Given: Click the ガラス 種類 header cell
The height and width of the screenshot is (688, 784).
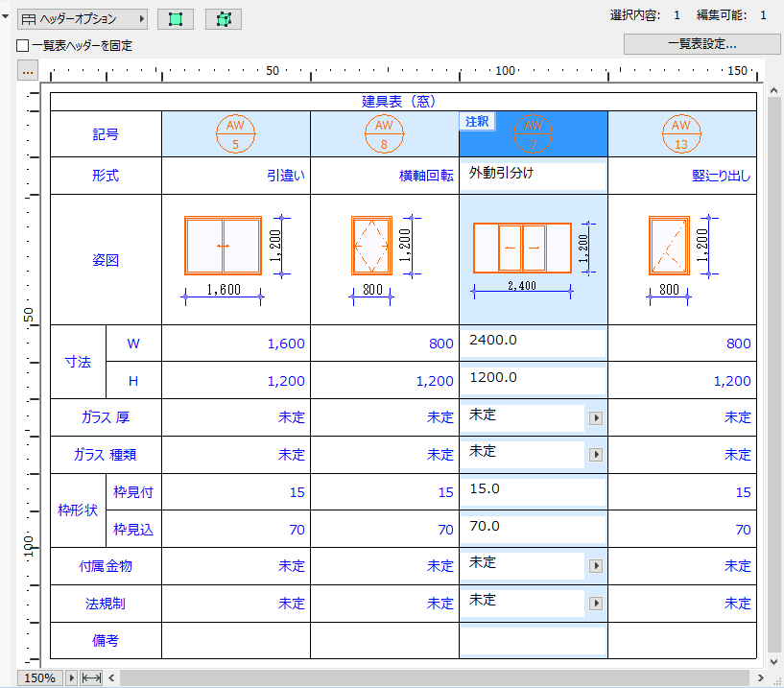Looking at the screenshot, I should 106,455.
